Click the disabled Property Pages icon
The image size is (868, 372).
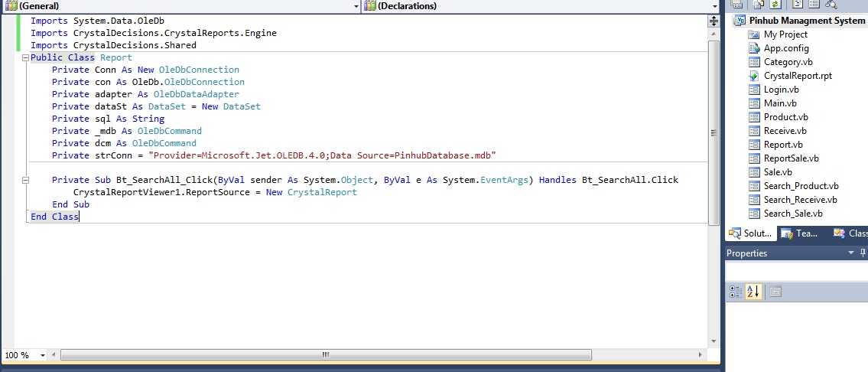pos(775,292)
